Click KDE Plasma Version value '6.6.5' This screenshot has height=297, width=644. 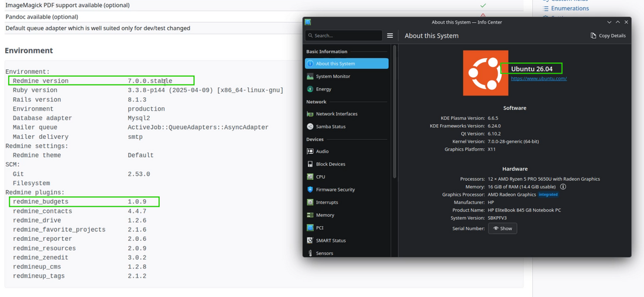(494, 118)
